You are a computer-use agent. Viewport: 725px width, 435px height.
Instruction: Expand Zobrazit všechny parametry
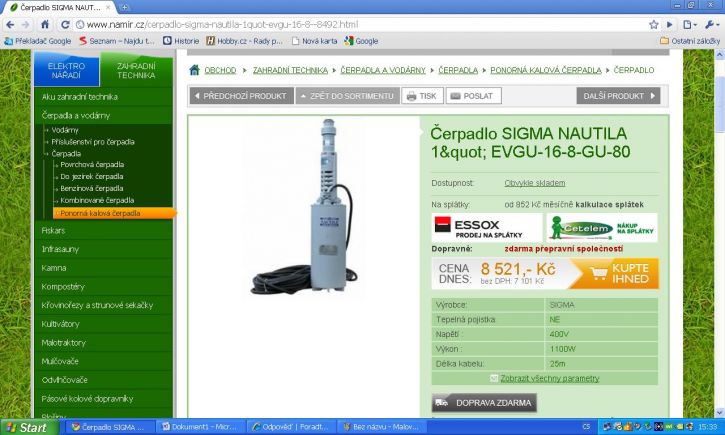[549, 378]
